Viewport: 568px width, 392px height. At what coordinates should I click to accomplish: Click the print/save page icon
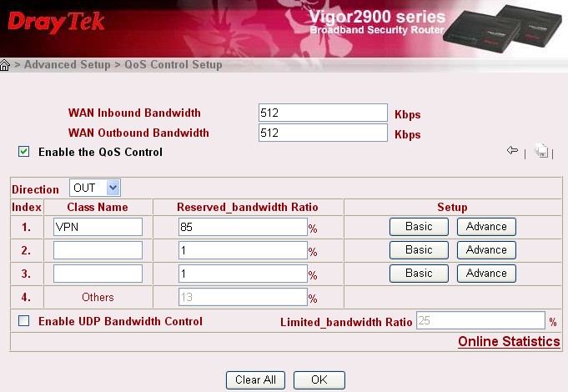(x=541, y=151)
